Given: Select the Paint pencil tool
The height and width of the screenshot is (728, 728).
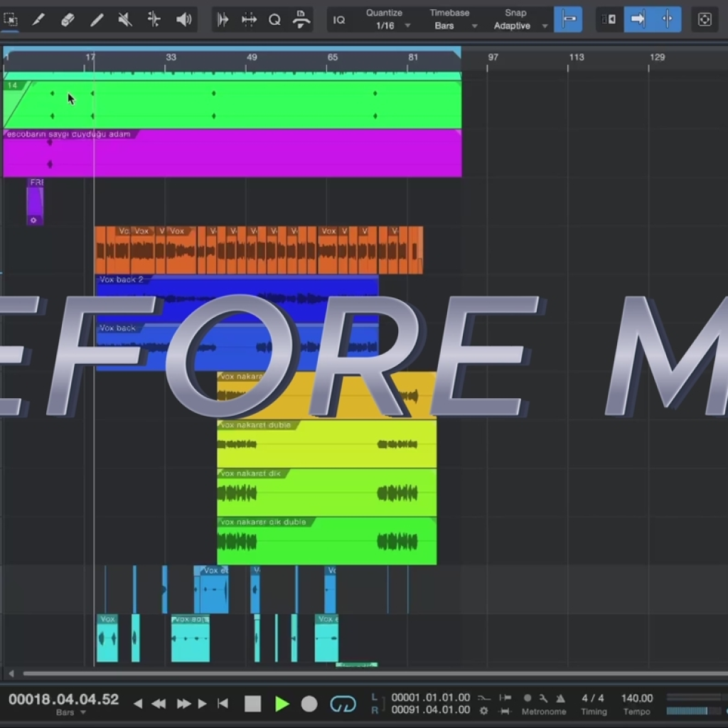Looking at the screenshot, I should tap(97, 19).
